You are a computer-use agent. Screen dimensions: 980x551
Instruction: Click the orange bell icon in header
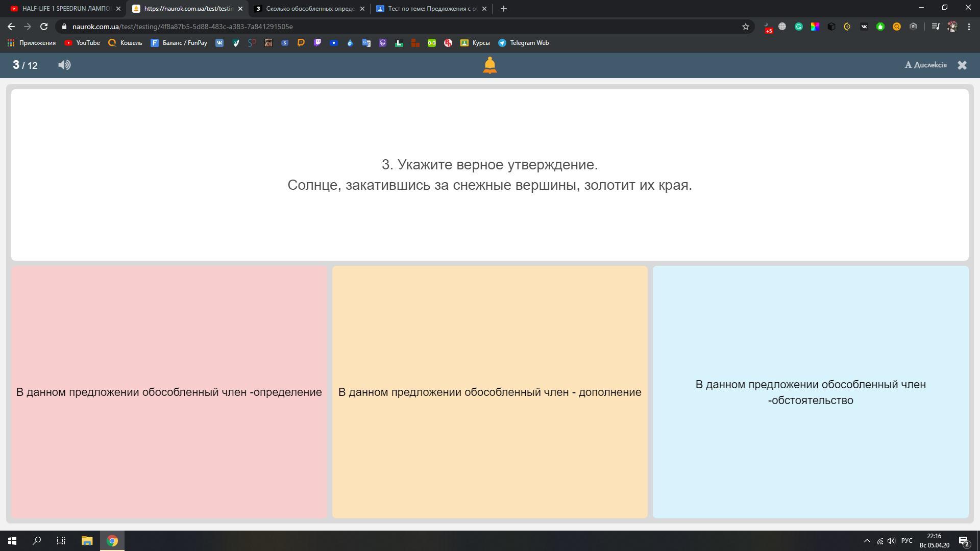click(x=489, y=65)
